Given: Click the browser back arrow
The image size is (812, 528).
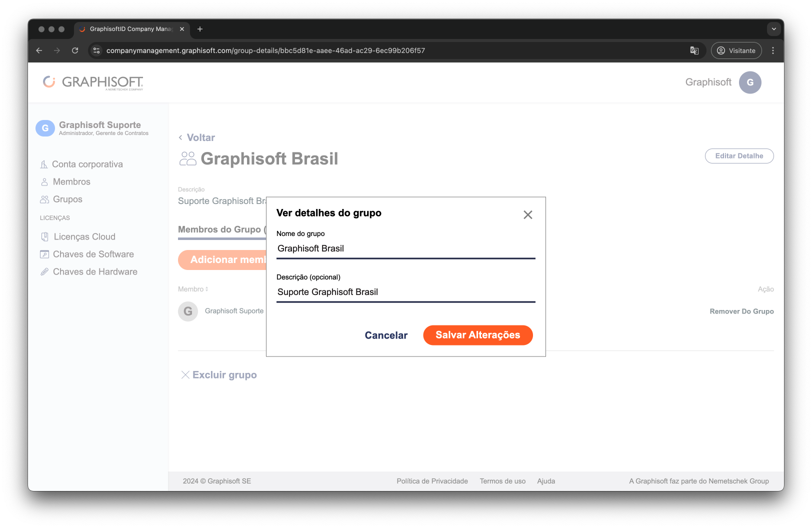Looking at the screenshot, I should [x=39, y=50].
